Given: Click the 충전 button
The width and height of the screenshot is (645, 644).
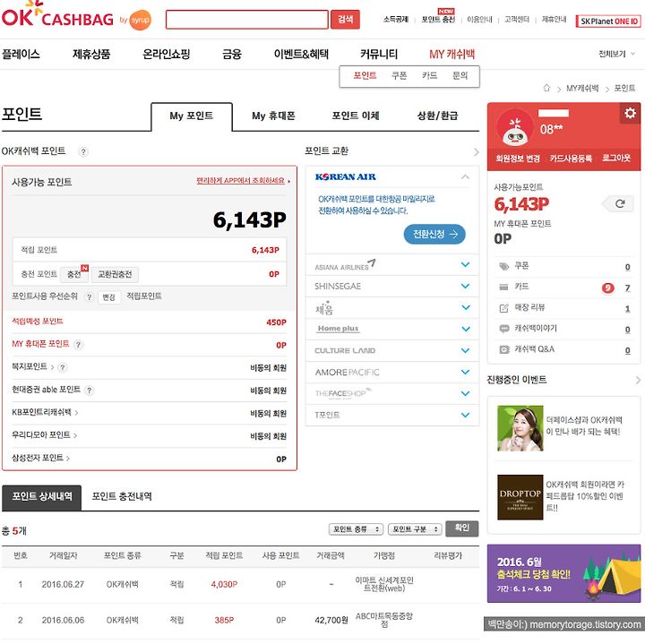Looking at the screenshot, I should (74, 275).
